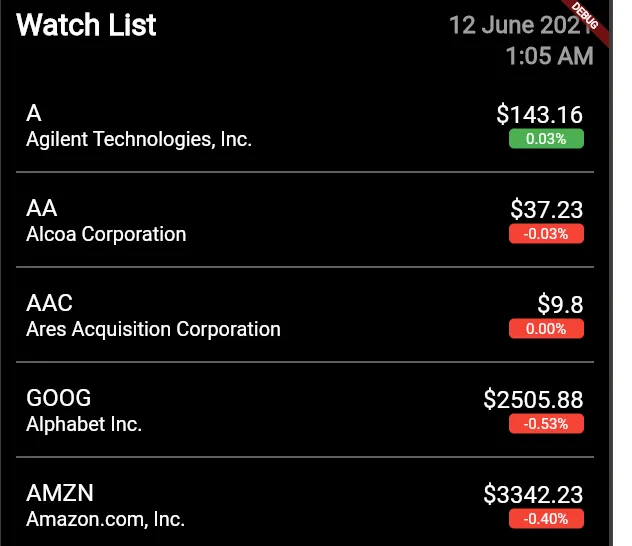Click the green 0.03% change badge
The image size is (632, 546).
point(546,139)
